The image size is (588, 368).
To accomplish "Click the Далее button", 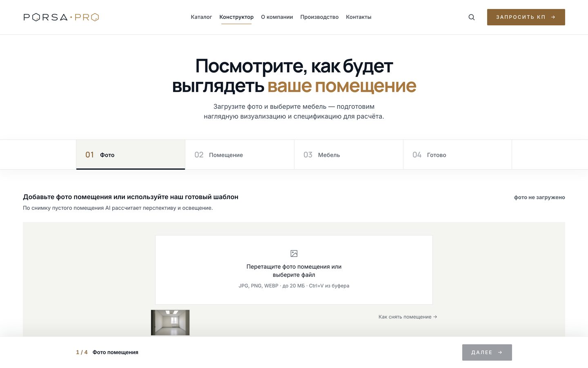I will [x=487, y=352].
